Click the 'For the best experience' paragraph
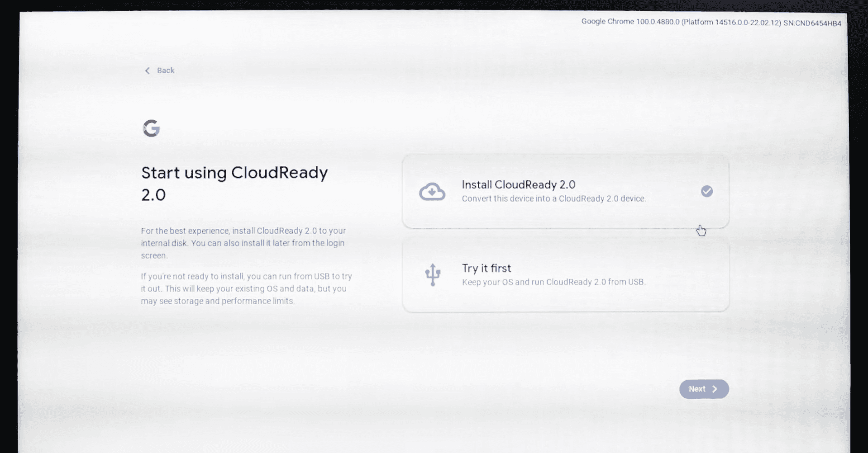 click(243, 243)
